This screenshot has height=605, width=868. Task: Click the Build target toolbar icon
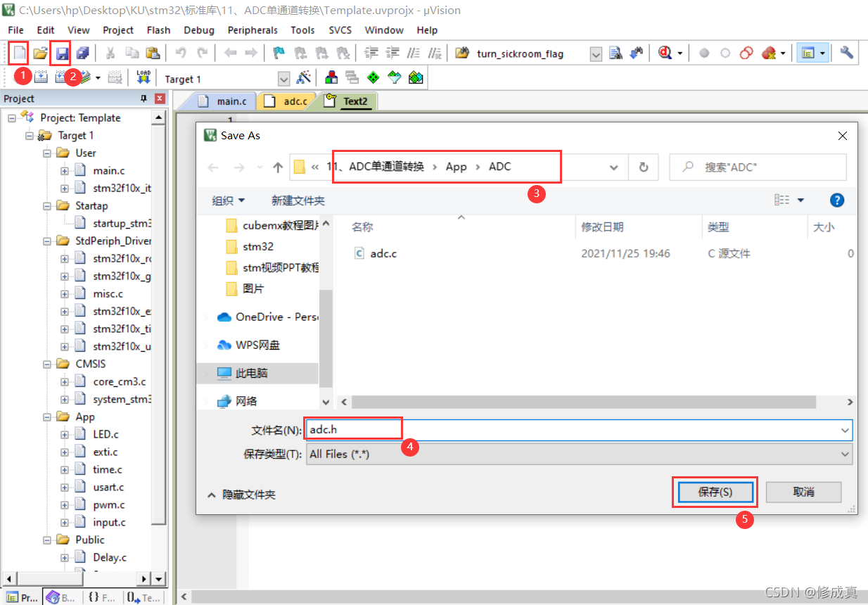tap(41, 78)
